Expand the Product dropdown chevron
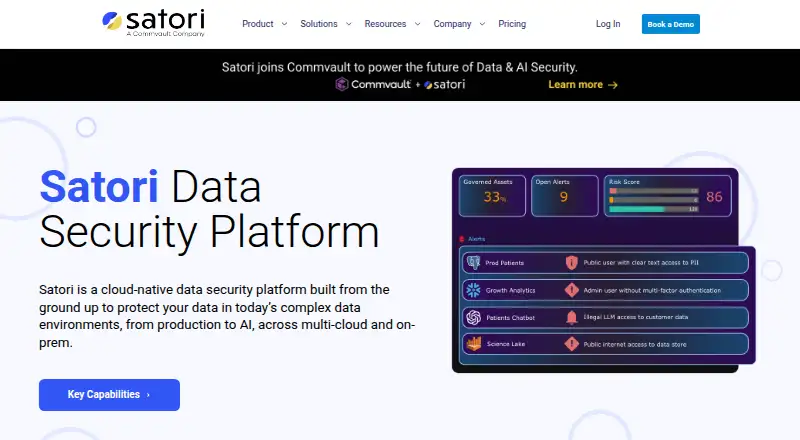The width and height of the screenshot is (800, 440). coord(284,24)
